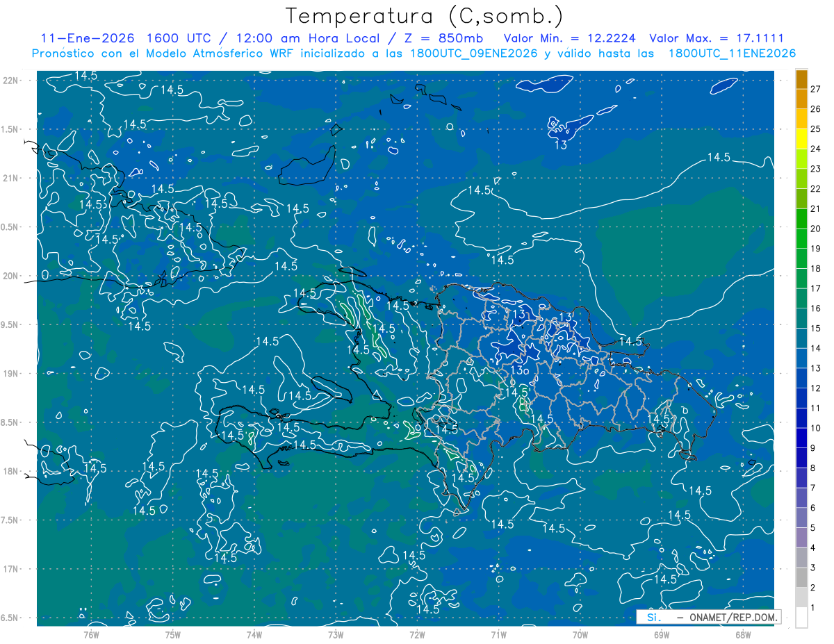The image size is (834, 644).
Task: Click longitude label "69W"
Action: pos(662,634)
